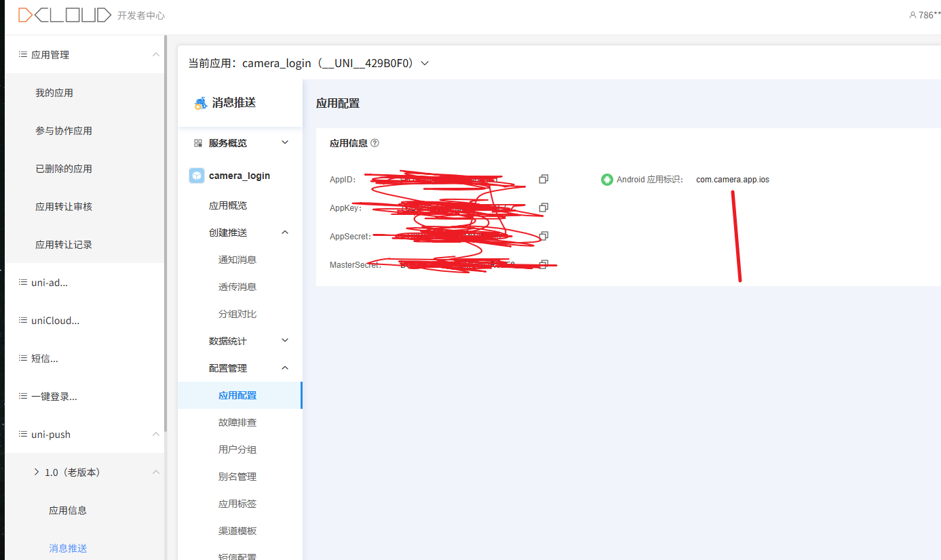Click the camera_login cube icon

(x=196, y=176)
